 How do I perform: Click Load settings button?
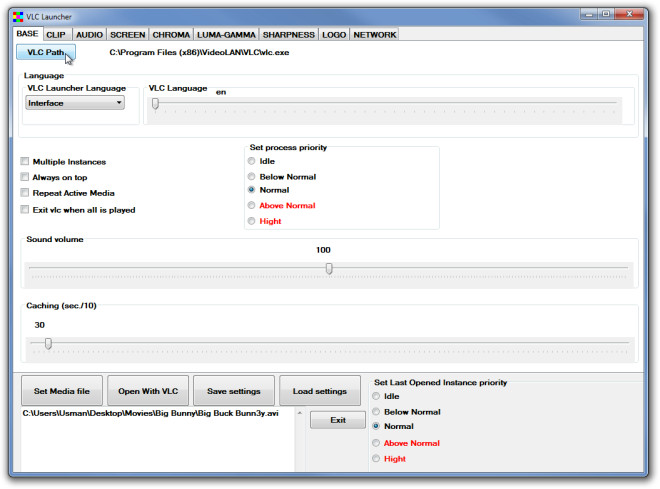320,391
